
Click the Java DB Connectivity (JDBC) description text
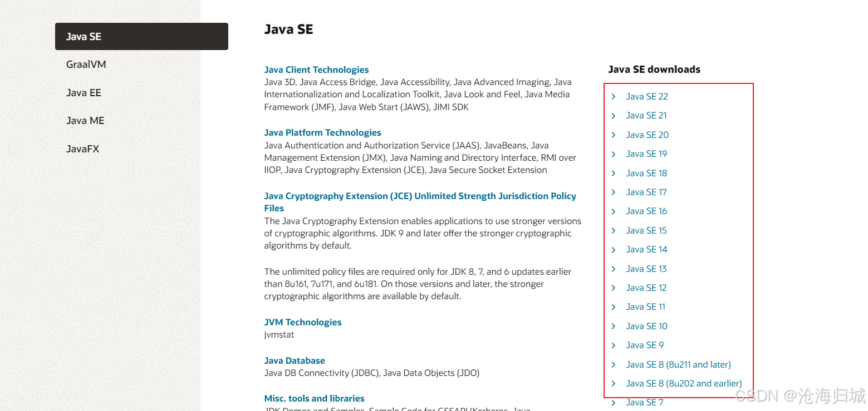click(x=372, y=373)
